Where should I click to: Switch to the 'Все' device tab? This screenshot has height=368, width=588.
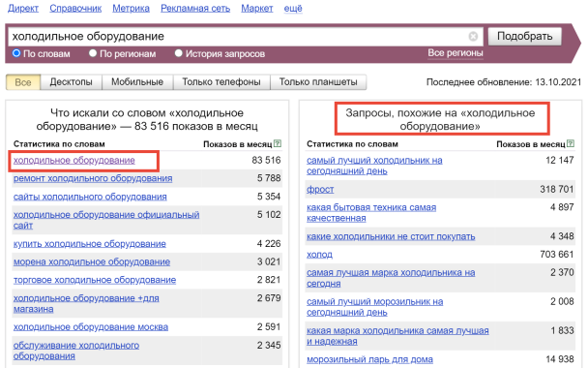coord(23,82)
